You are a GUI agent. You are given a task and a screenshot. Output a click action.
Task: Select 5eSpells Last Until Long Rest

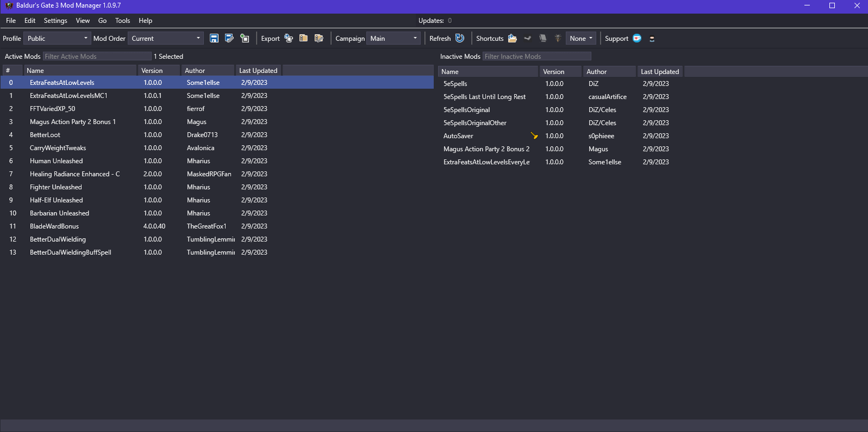[x=653, y=96]
